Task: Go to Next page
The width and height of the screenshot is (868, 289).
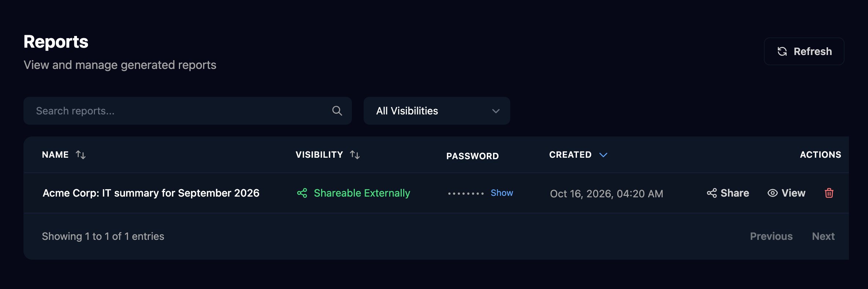Action: tap(823, 236)
